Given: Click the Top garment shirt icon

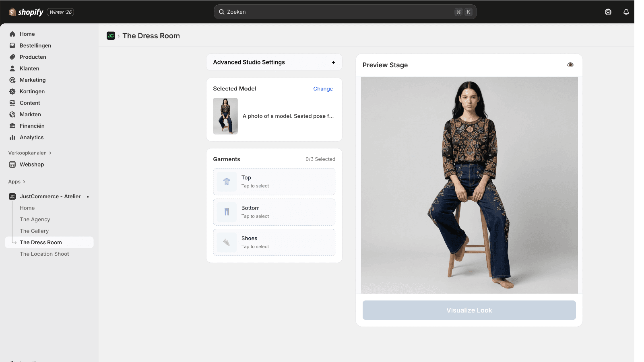Looking at the screenshot, I should 226,181.
